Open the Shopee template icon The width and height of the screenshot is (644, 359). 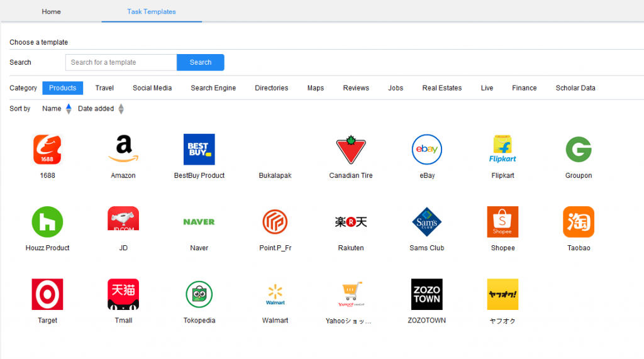[502, 222]
